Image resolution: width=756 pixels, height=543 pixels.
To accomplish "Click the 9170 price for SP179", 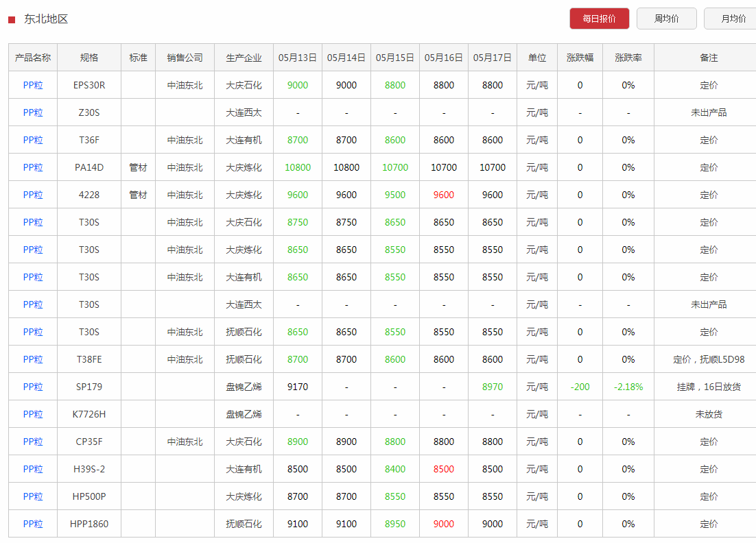I will [298, 387].
